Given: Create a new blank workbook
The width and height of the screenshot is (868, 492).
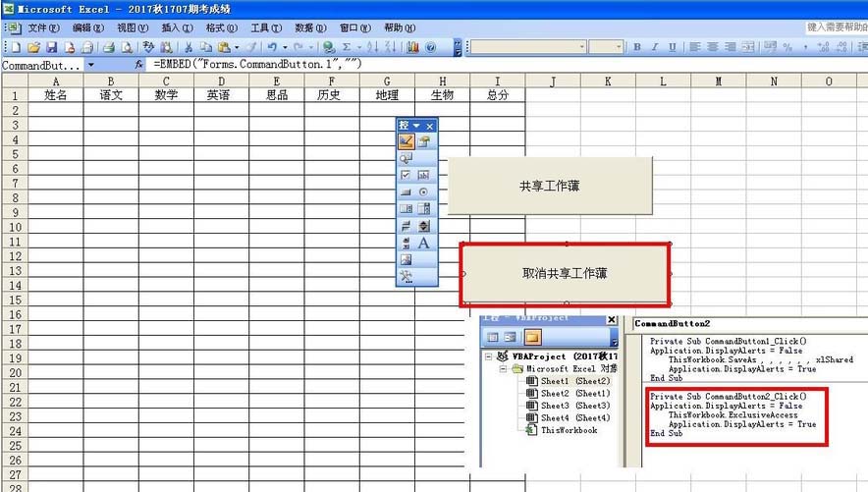Looking at the screenshot, I should coord(16,47).
